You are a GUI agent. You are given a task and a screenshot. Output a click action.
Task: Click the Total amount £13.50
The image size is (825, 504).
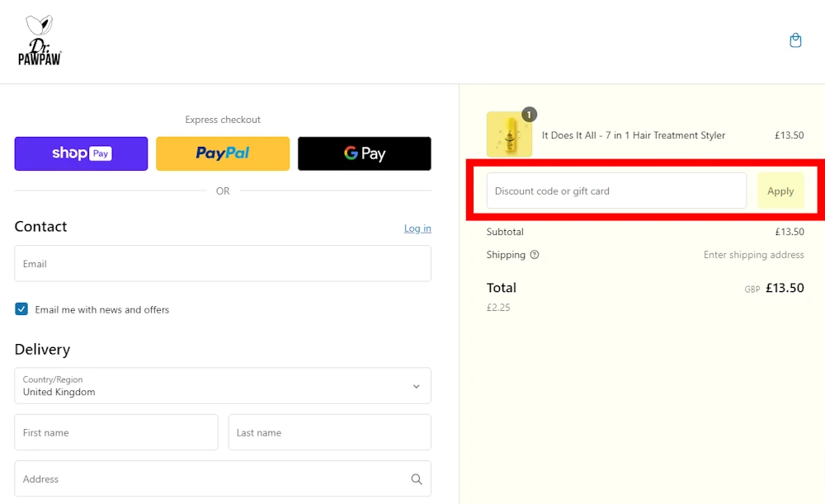[785, 288]
